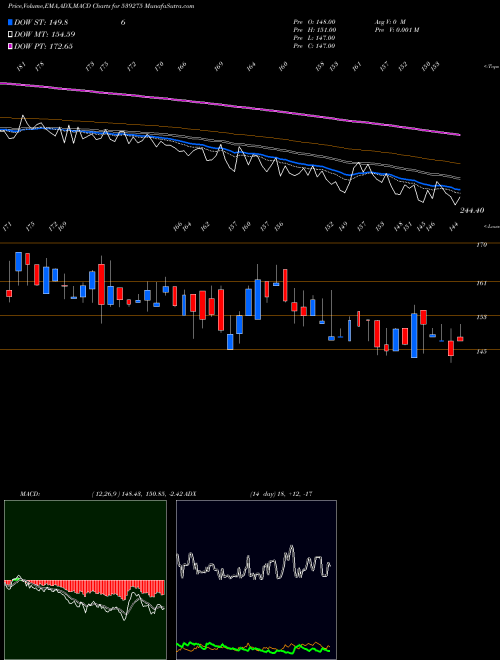Click the 'Pre V: 0.001 M' volume text
This screenshot has height=660, width=500.
click(x=396, y=30)
